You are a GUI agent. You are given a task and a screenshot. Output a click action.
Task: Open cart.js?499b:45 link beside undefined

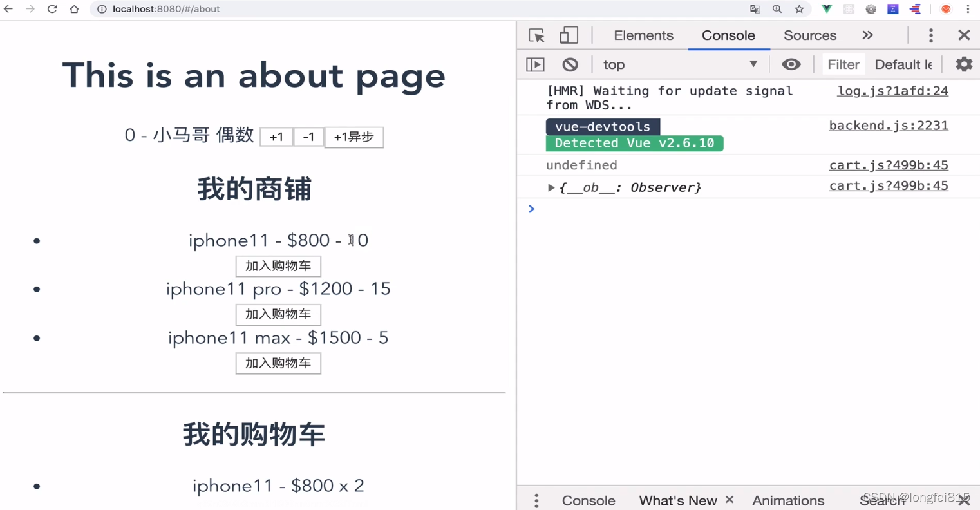889,165
